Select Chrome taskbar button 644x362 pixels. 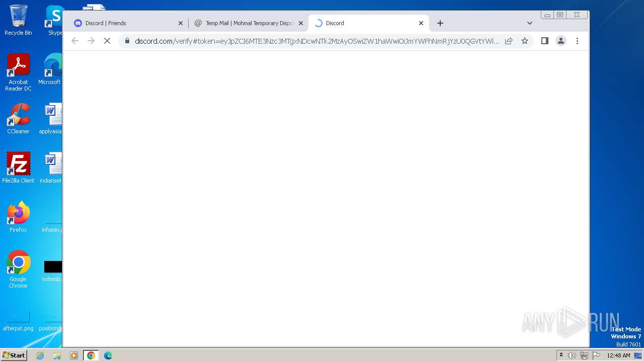coord(91,355)
